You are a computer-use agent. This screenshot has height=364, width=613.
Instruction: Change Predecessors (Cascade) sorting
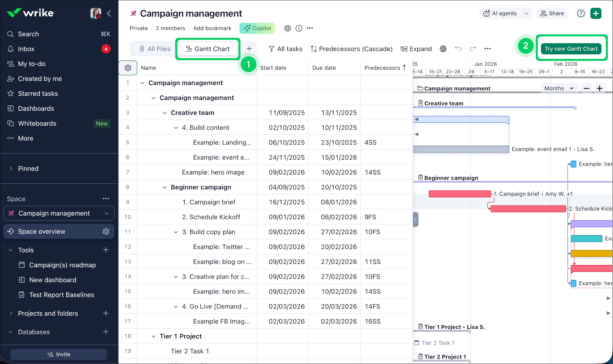(x=351, y=49)
